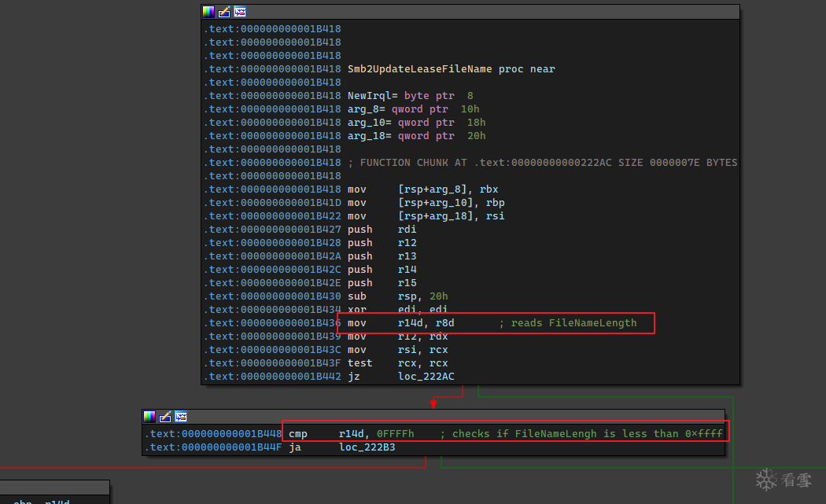Viewport: 826px width, 504px height.
Task: Select the mov r14d, r8d instruction
Action: pos(401,323)
